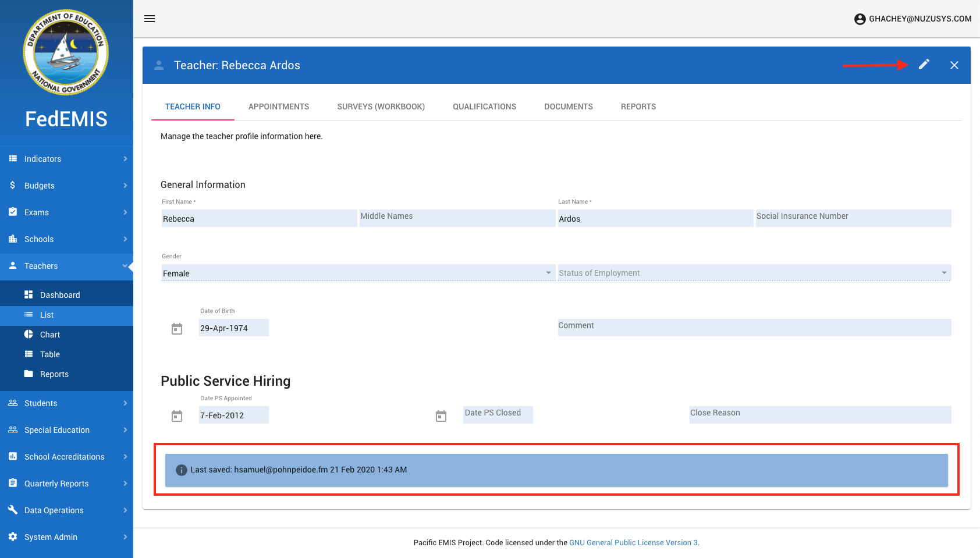
Task: Expand the Schools sidebar menu
Action: (66, 239)
